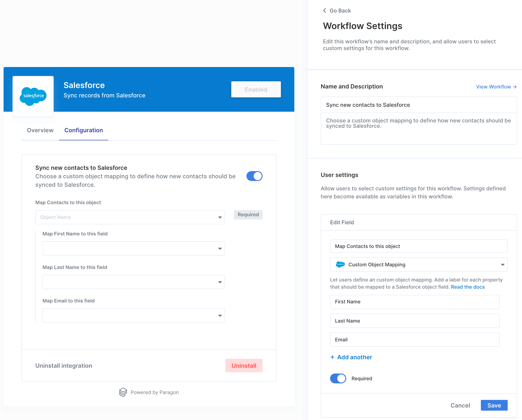The image size is (522, 420).
Task: Click the Uninstall button
Action: tap(244, 365)
